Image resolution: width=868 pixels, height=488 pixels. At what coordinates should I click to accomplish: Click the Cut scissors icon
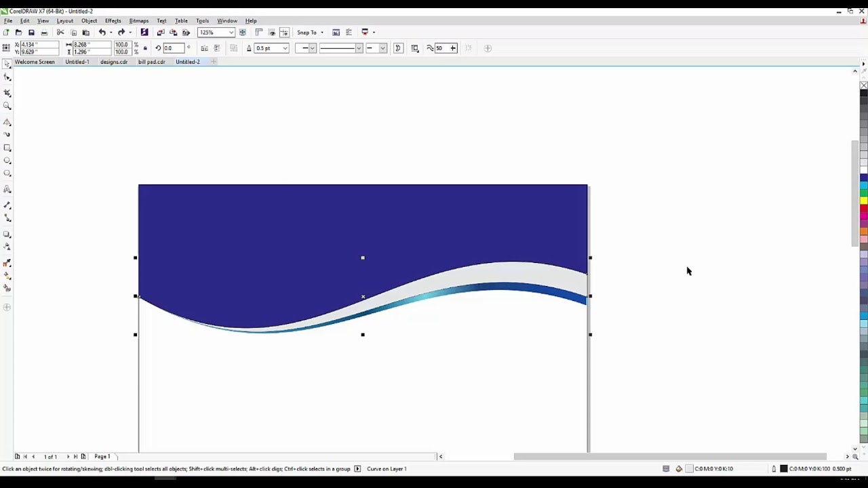pos(60,33)
